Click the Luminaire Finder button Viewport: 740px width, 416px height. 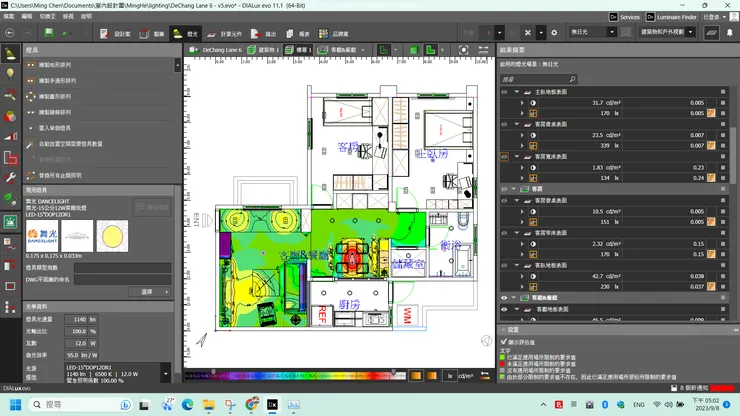click(x=671, y=17)
